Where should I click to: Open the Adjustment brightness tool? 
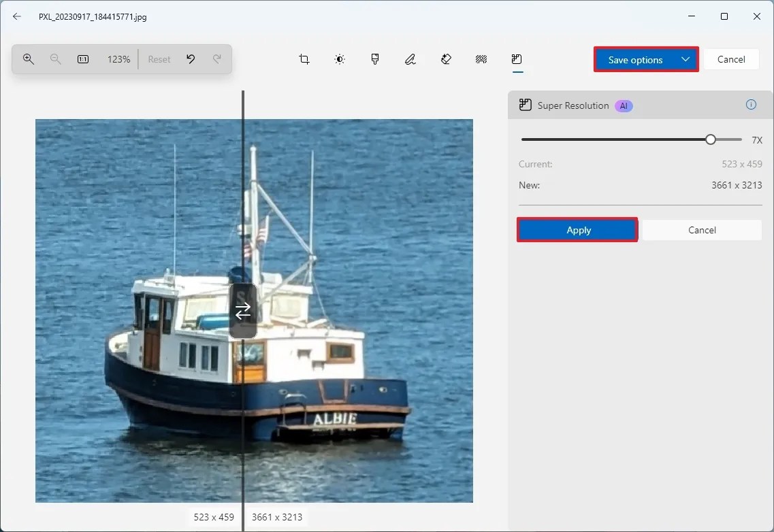click(340, 59)
